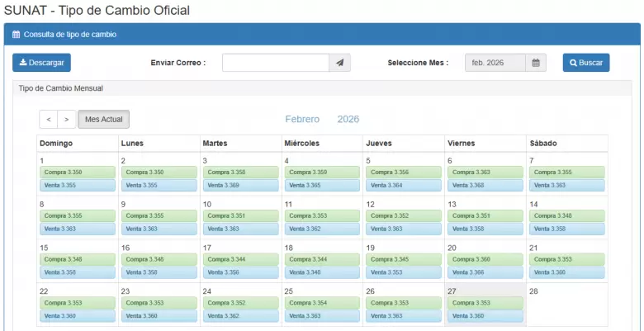Click the empty day 28 cell
This screenshot has height=331, width=644.
tap(566, 307)
